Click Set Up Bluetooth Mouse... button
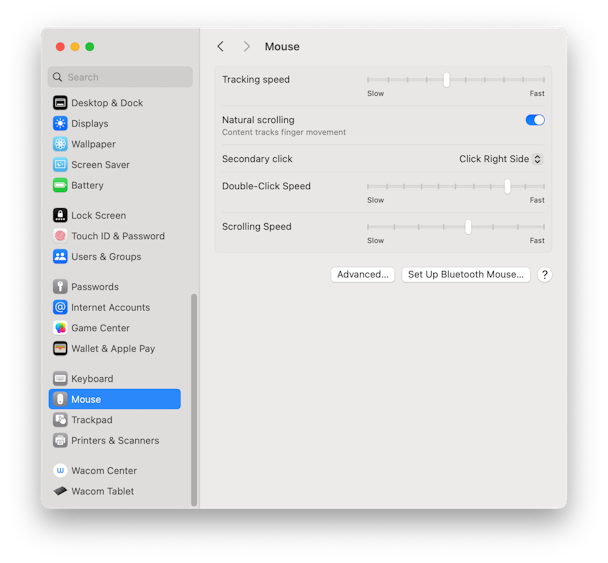This screenshot has height=563, width=608. coord(466,275)
